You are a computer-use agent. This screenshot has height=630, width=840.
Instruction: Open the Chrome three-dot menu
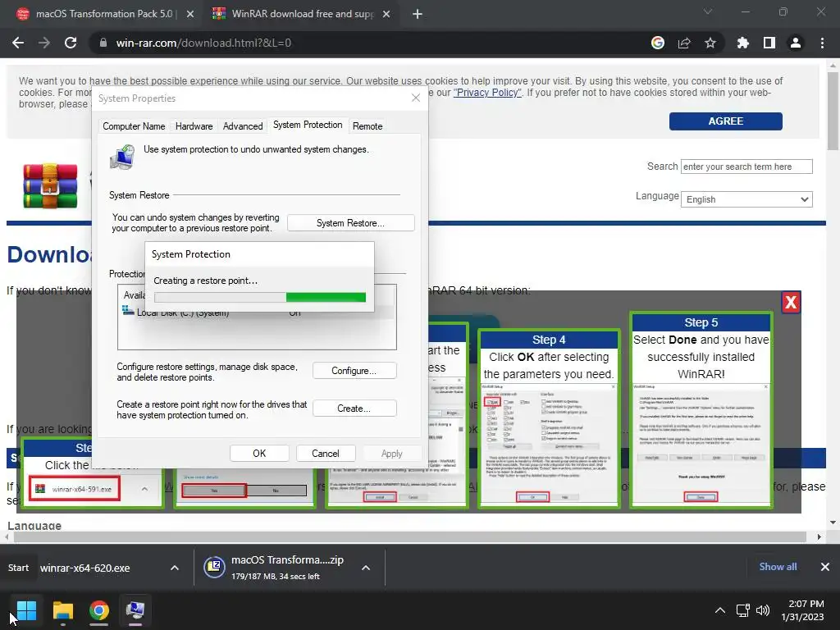822,43
